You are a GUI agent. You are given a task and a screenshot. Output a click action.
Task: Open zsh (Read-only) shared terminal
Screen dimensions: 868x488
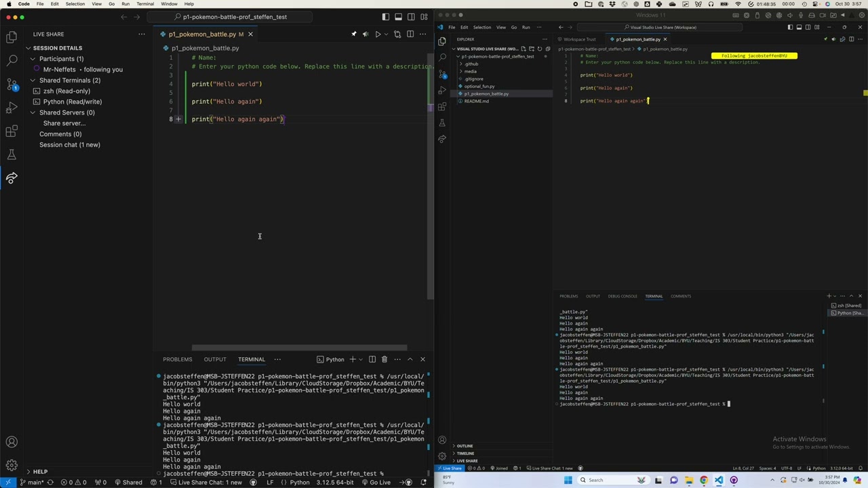click(x=66, y=91)
